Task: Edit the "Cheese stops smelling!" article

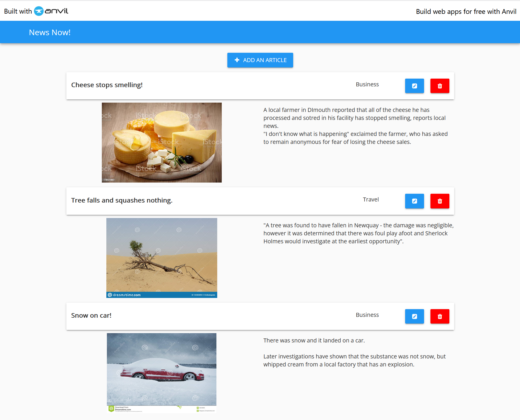Action: pyautogui.click(x=414, y=86)
